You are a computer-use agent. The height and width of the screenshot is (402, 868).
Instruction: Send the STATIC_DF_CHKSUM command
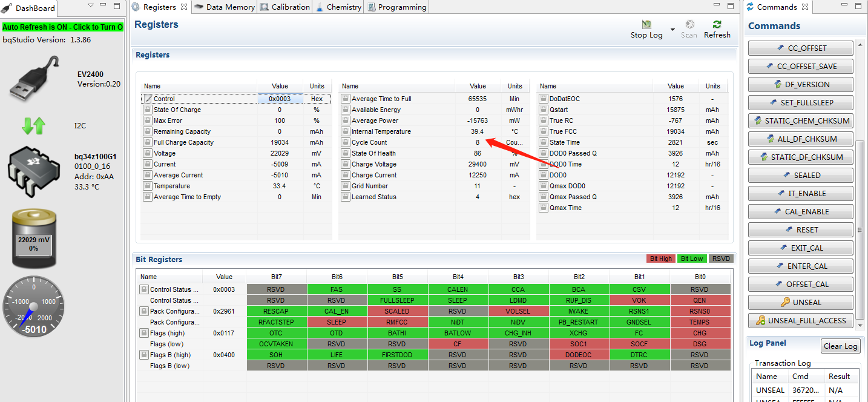[801, 157]
